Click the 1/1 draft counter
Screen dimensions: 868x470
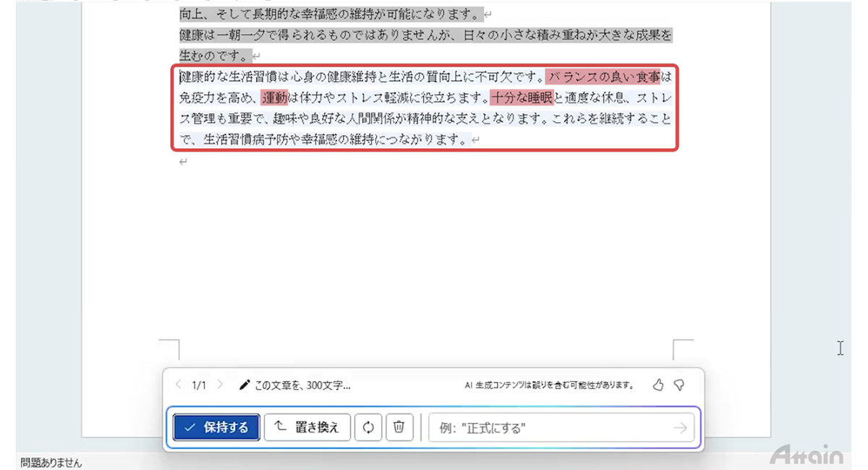199,385
